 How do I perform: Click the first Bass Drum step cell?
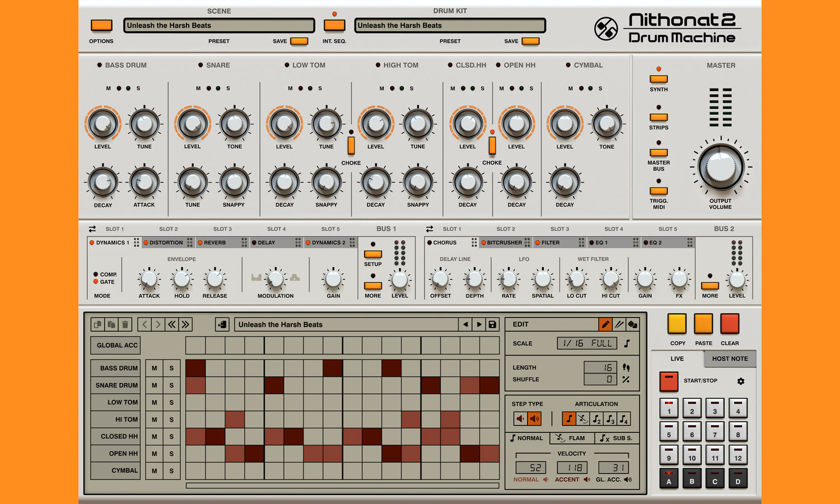click(195, 368)
